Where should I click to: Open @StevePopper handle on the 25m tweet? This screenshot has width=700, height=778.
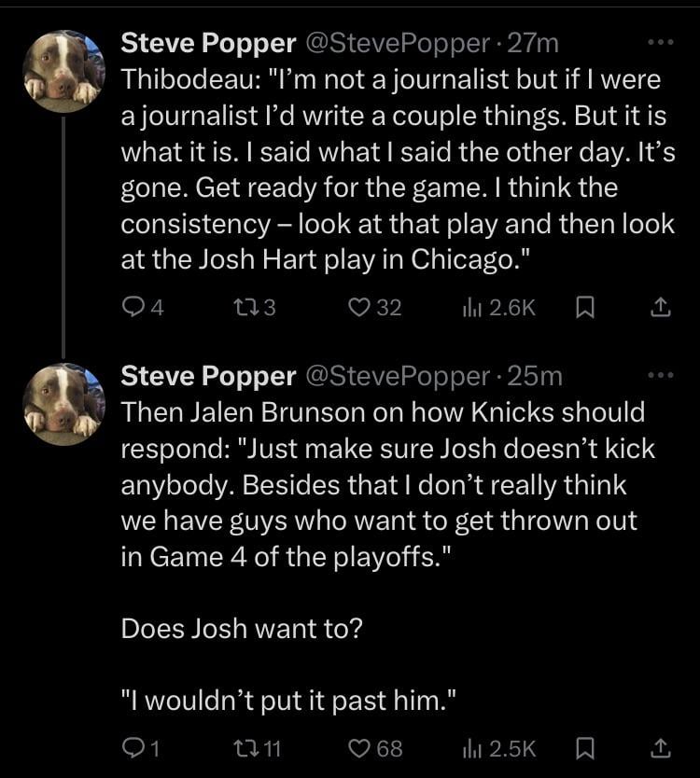397,376
